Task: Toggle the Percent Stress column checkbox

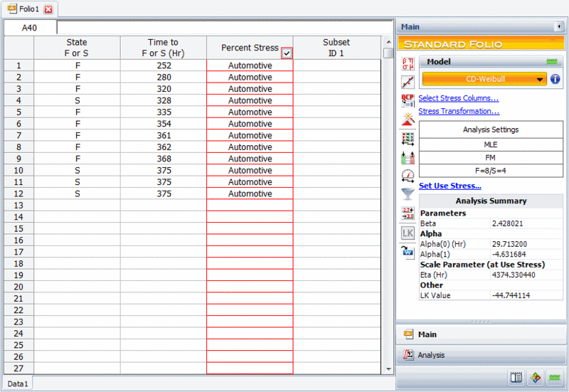Action: pos(286,53)
